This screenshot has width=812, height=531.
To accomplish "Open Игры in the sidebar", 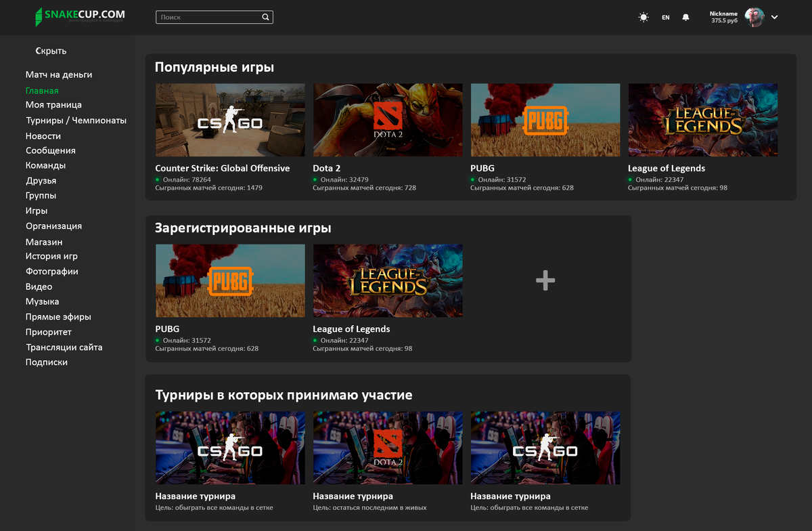I will (x=37, y=211).
